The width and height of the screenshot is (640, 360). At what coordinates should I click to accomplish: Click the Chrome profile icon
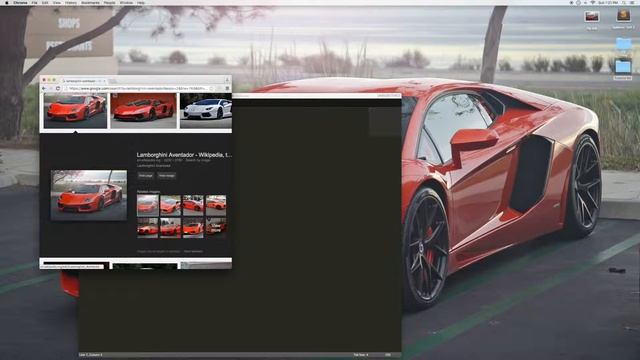[227, 80]
